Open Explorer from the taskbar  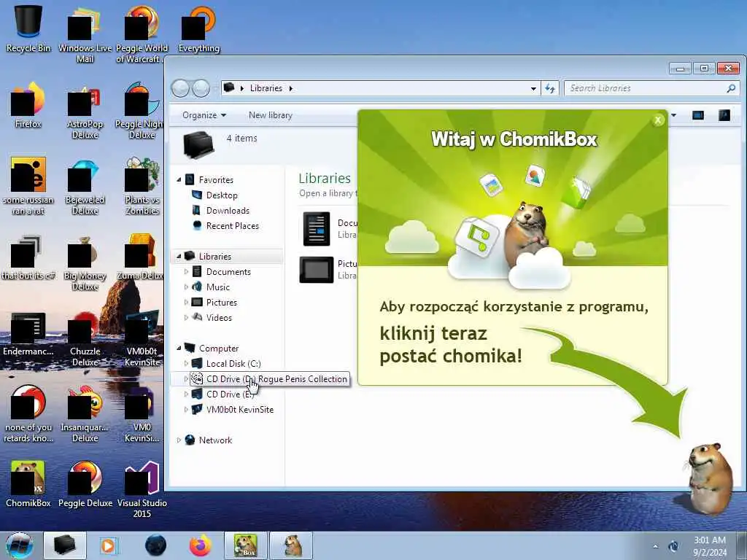click(65, 545)
